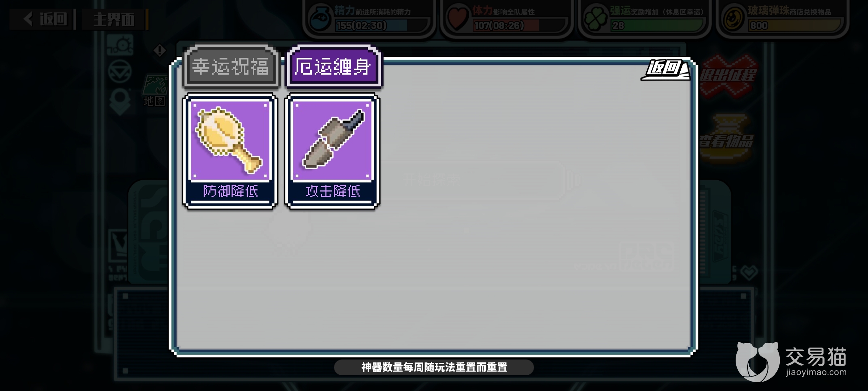This screenshot has height=391, width=868.
Task: Click the 神器数量每周 reset notice banner
Action: click(434, 367)
